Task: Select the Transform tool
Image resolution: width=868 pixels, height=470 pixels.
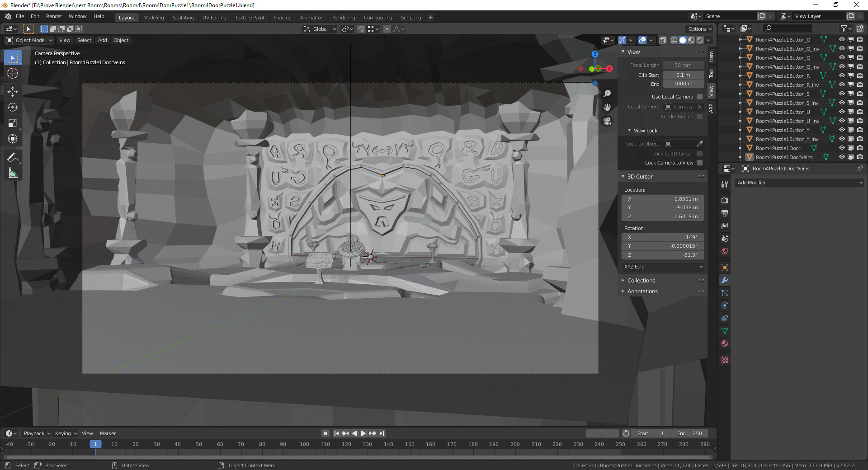Action: point(13,139)
